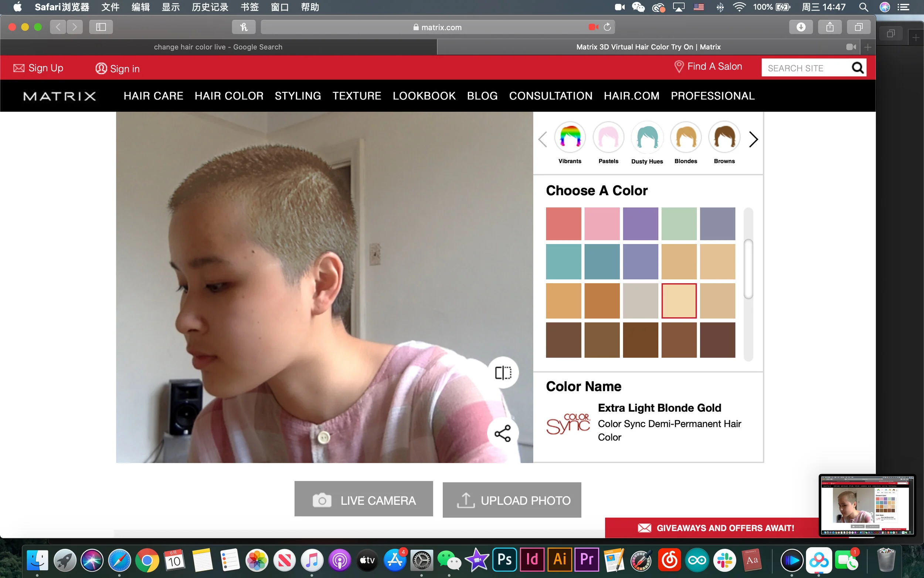Click the LIVE CAMERA button
This screenshot has height=578, width=924.
(363, 499)
